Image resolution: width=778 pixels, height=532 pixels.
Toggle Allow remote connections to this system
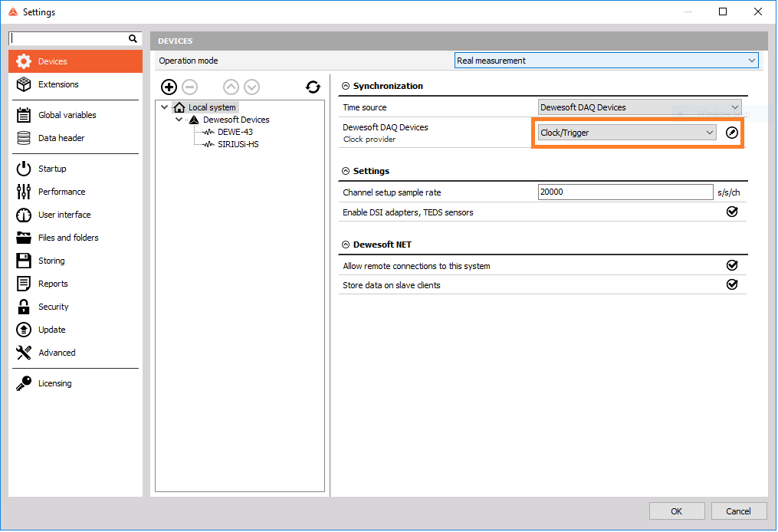coord(732,265)
